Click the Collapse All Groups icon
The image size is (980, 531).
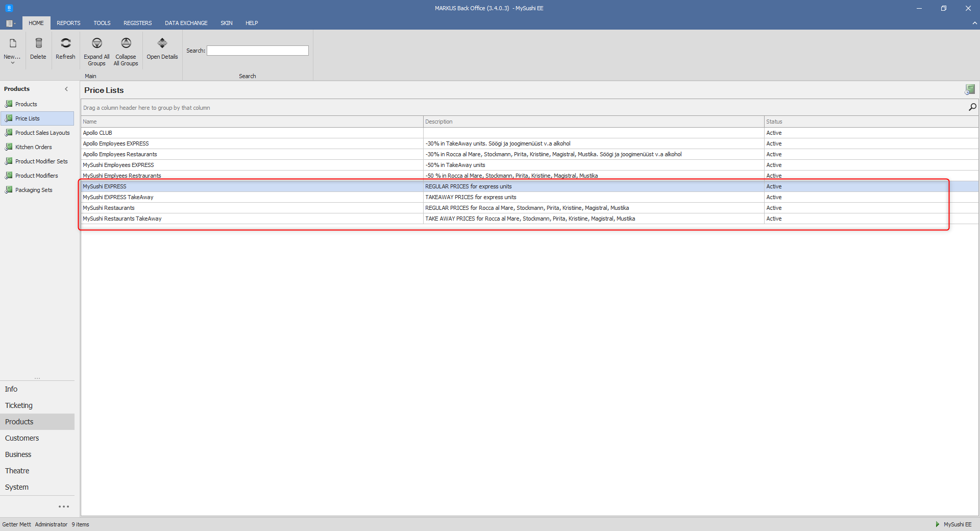126,43
